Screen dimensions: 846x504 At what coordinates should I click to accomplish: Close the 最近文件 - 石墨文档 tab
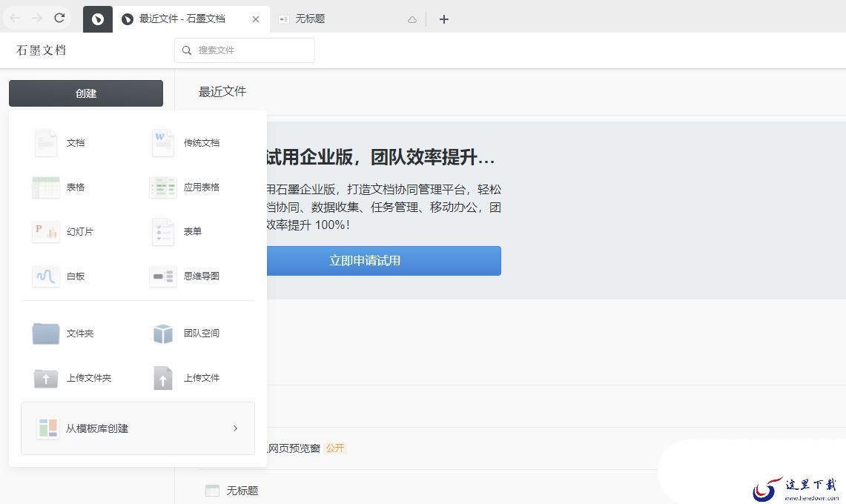coord(256,19)
